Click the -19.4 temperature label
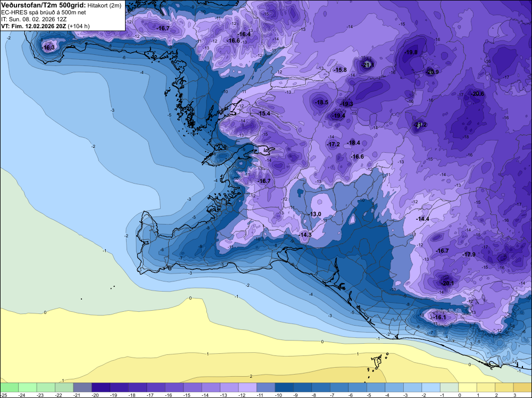Viewport: 532px width, 398px height. point(338,116)
